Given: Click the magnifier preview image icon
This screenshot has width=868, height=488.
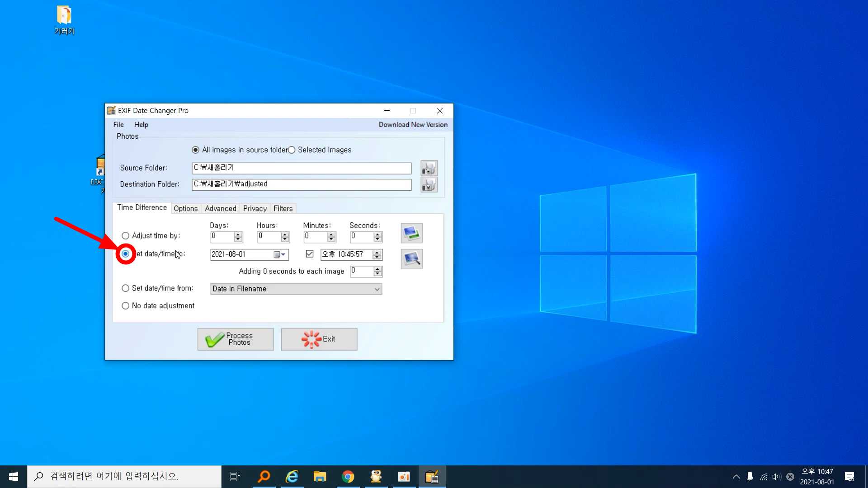Looking at the screenshot, I should coord(411,259).
